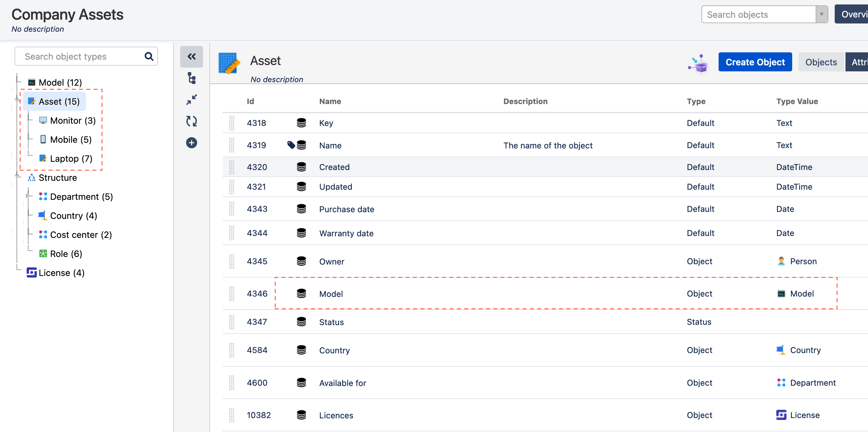Click the Type column header
The width and height of the screenshot is (868, 432).
(696, 101)
